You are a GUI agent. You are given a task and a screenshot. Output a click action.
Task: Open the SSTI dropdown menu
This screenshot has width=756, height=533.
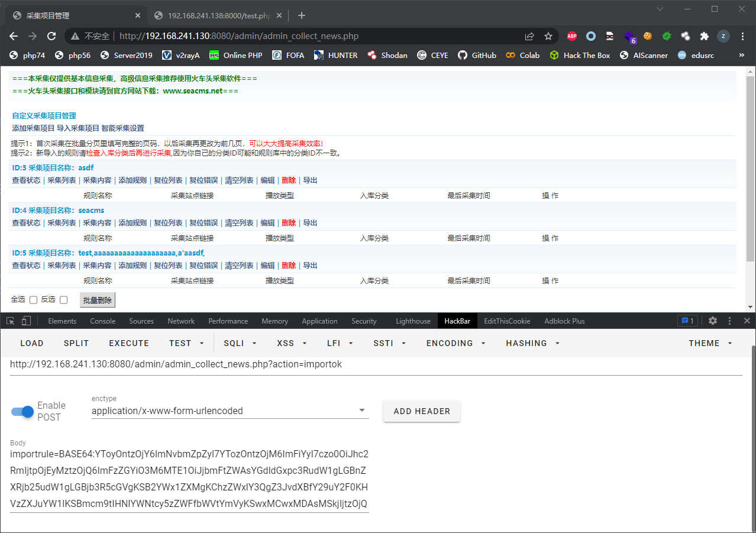[389, 343]
